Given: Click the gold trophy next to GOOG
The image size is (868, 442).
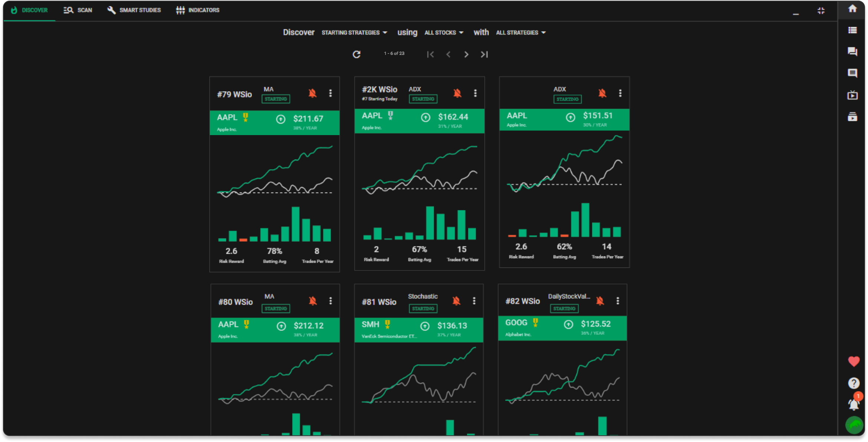Looking at the screenshot, I should click(535, 323).
